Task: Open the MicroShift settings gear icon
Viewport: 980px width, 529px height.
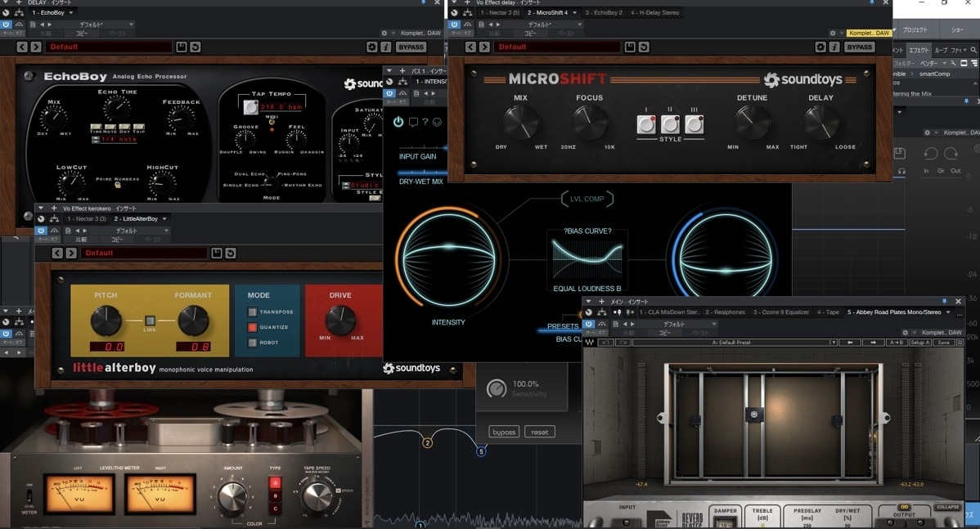Action: tap(820, 47)
